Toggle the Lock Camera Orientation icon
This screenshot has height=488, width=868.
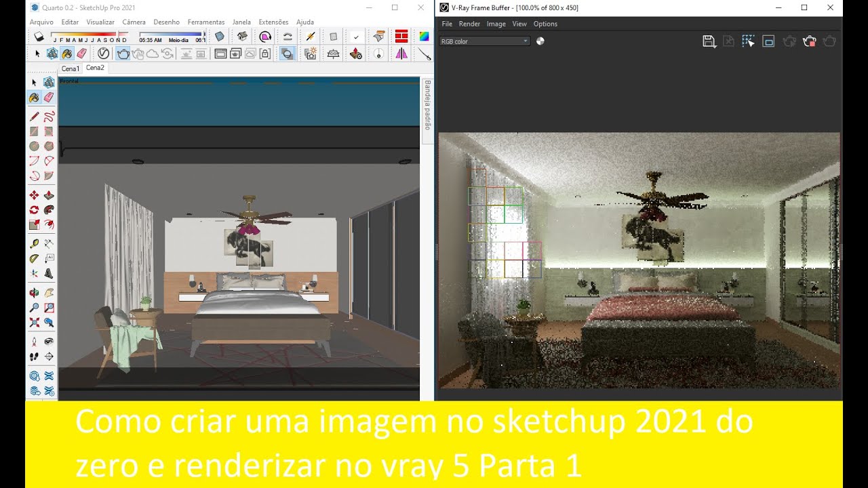[x=265, y=53]
